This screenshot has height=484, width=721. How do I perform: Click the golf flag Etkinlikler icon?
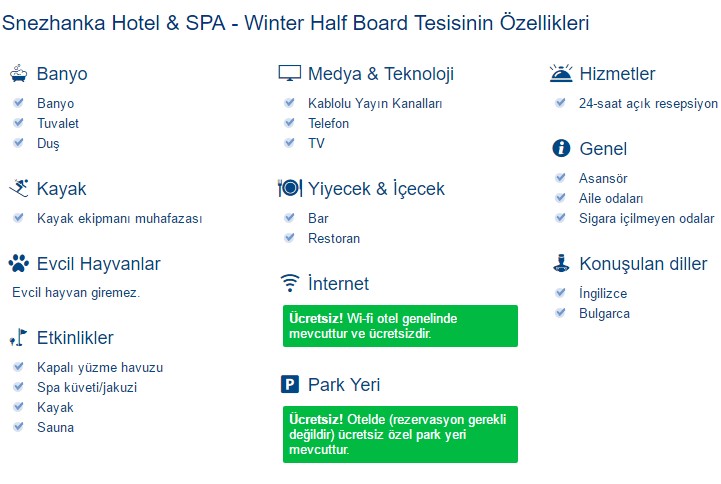tap(18, 337)
